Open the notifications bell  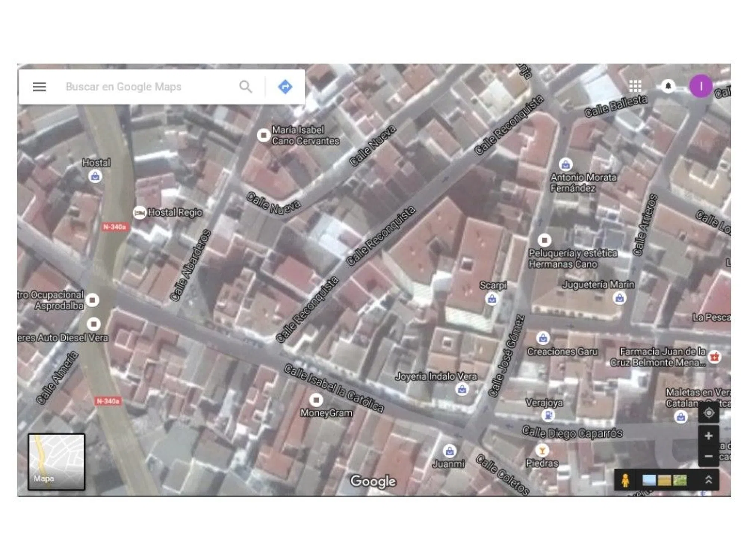pos(668,86)
